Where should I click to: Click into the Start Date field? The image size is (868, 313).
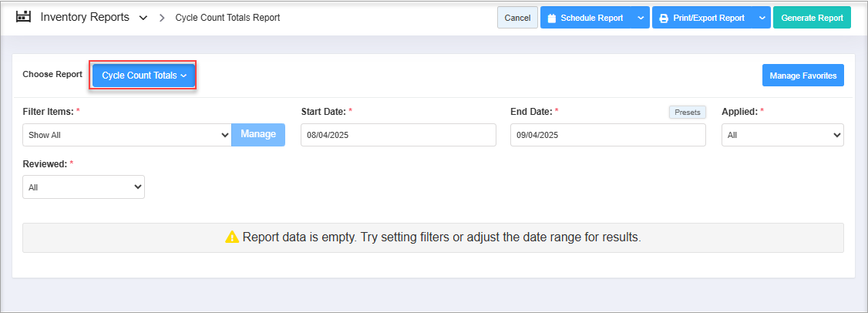pyautogui.click(x=398, y=135)
